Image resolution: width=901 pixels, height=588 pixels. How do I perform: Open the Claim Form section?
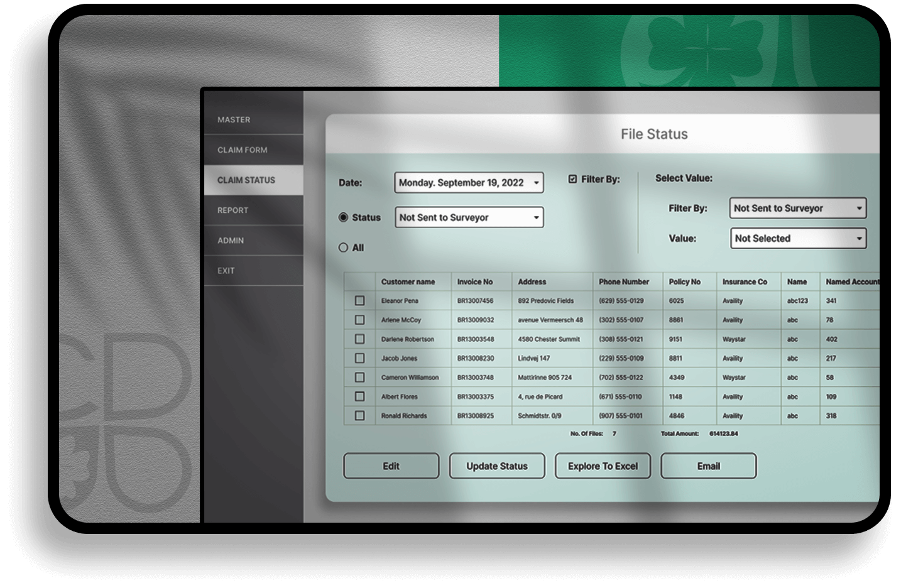point(254,150)
